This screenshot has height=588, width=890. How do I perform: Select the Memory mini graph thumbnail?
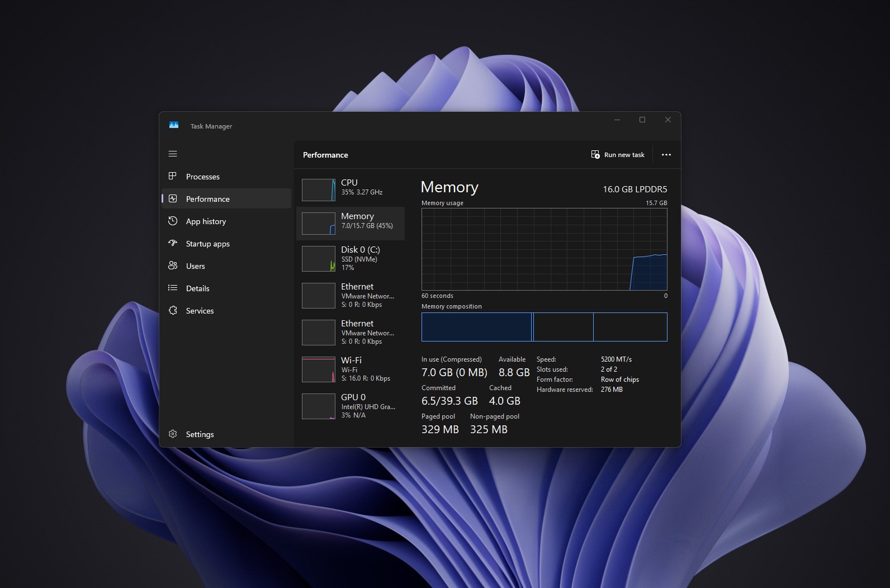(319, 224)
